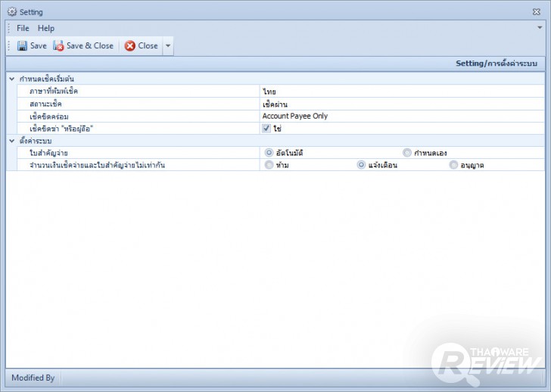Click the จำนวนเงินเช็คจ่ายและใบสำคัญจ่ายไม่เท่ากัน label
Image resolution: width=551 pixels, height=392 pixels.
98,165
